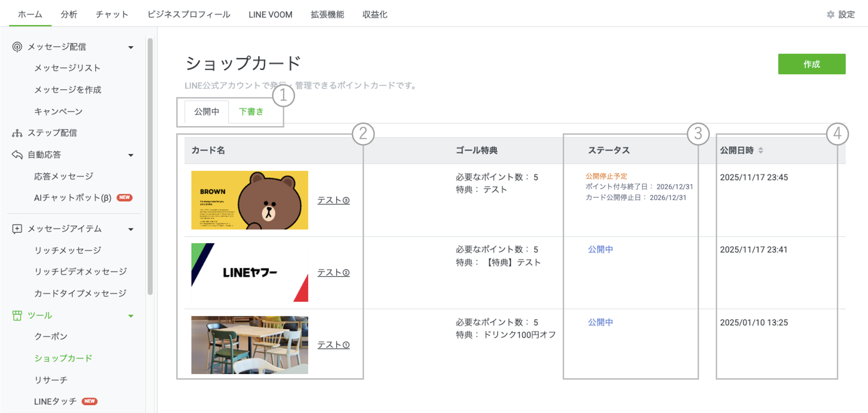Navigate to LINE VOOM

tap(270, 14)
